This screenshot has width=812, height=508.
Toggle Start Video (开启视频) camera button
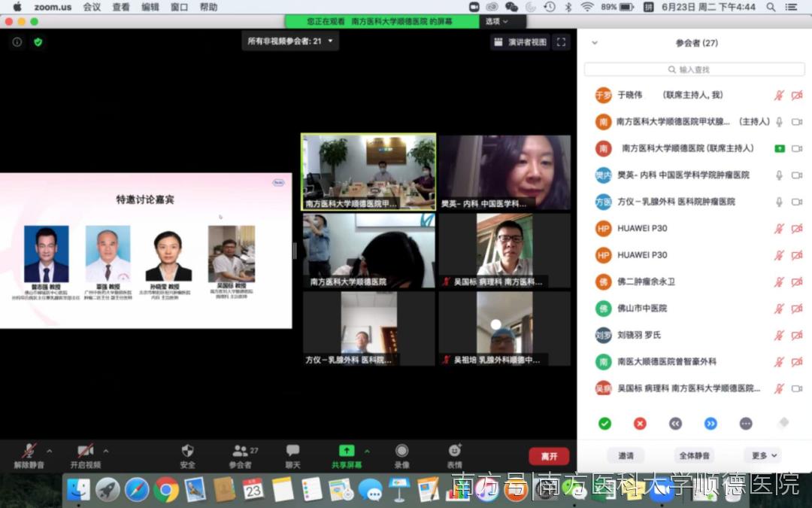pyautogui.click(x=85, y=452)
